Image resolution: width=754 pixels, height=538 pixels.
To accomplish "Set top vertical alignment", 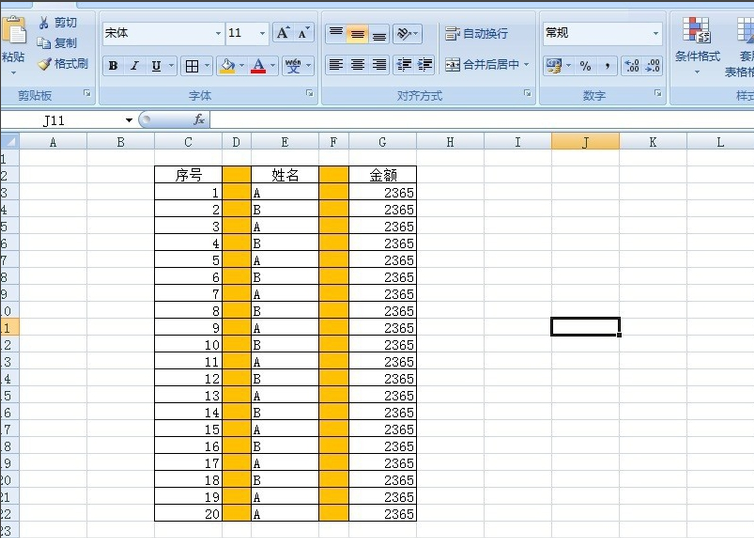I will click(x=336, y=34).
